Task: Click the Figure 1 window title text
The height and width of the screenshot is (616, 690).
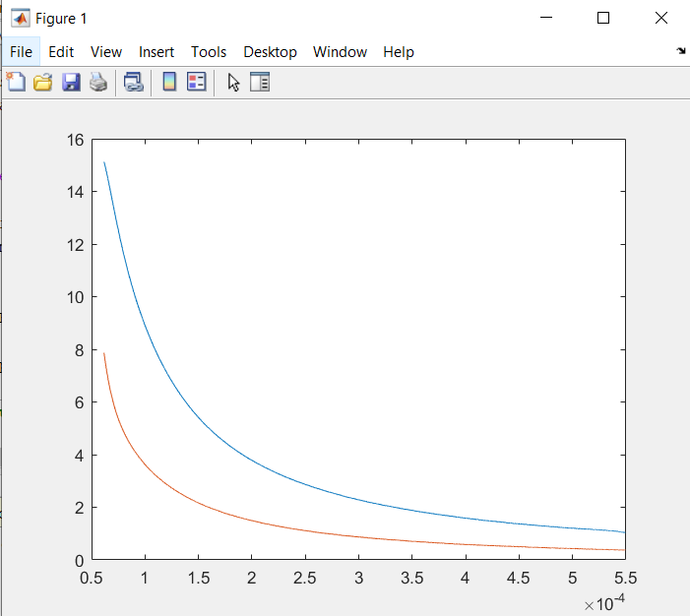Action: point(61,19)
